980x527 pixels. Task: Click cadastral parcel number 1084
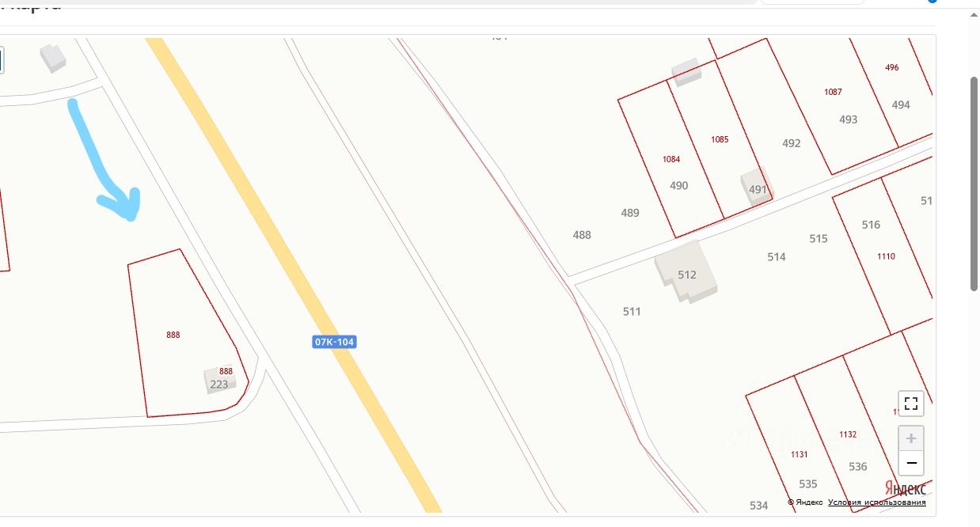coord(671,159)
